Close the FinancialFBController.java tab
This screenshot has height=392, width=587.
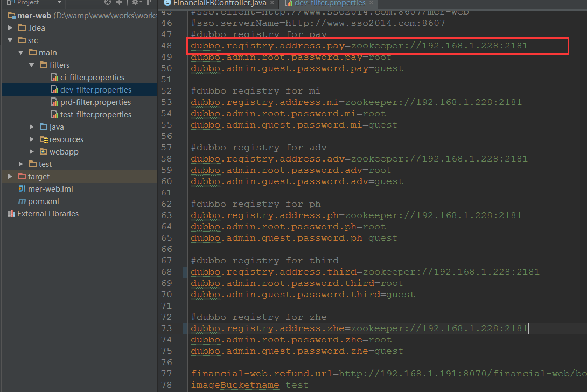point(272,3)
